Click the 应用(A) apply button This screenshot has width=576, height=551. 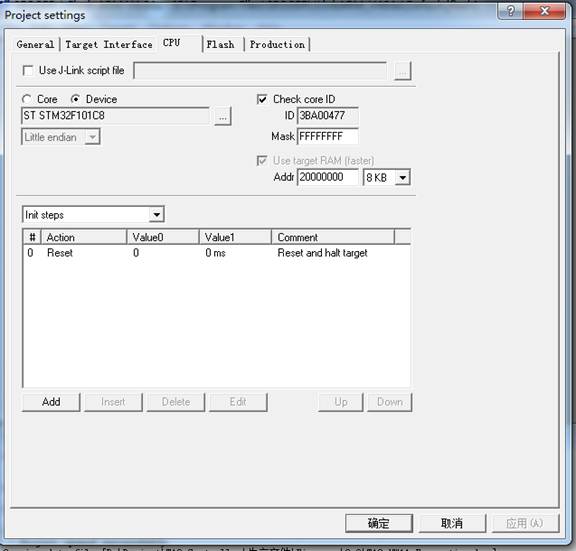point(525,523)
